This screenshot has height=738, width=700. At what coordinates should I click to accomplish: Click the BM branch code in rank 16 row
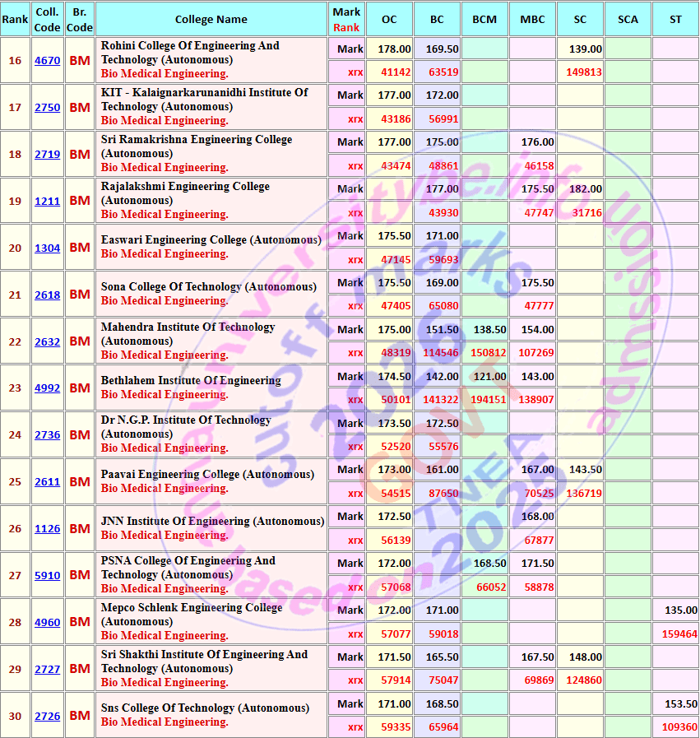[x=80, y=61]
